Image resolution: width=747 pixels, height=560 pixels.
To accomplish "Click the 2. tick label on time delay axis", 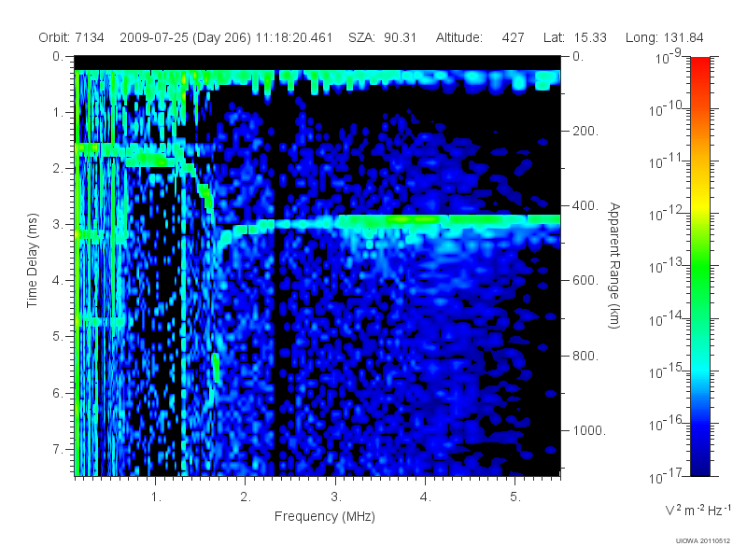I will [x=58, y=169].
